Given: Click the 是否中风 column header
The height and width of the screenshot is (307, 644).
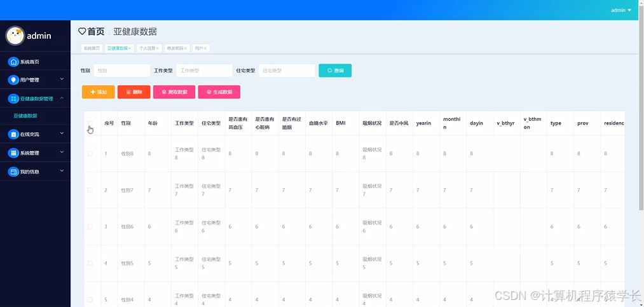Looking at the screenshot, I should click(399, 123).
